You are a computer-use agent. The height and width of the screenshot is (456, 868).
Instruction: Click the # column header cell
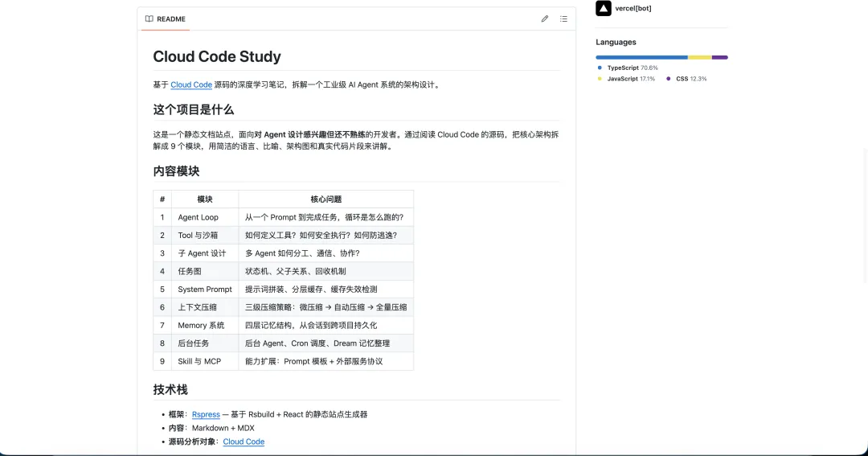pos(162,199)
